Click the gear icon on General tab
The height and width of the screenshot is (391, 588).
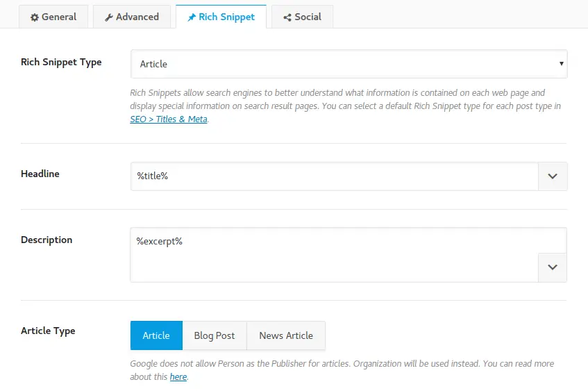coord(35,17)
